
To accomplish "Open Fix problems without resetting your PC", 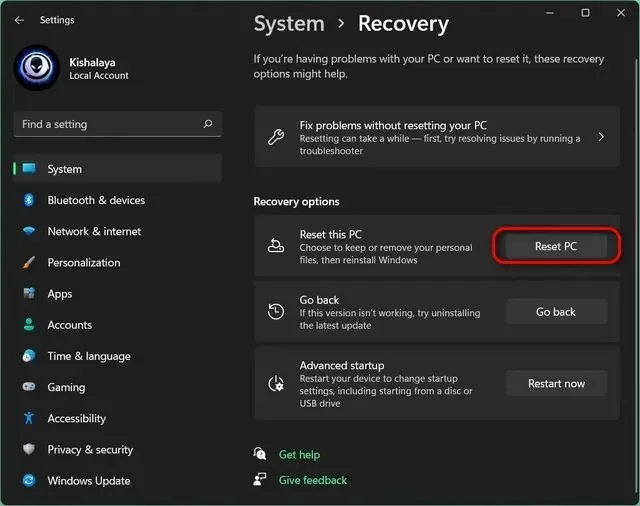I will pyautogui.click(x=437, y=137).
